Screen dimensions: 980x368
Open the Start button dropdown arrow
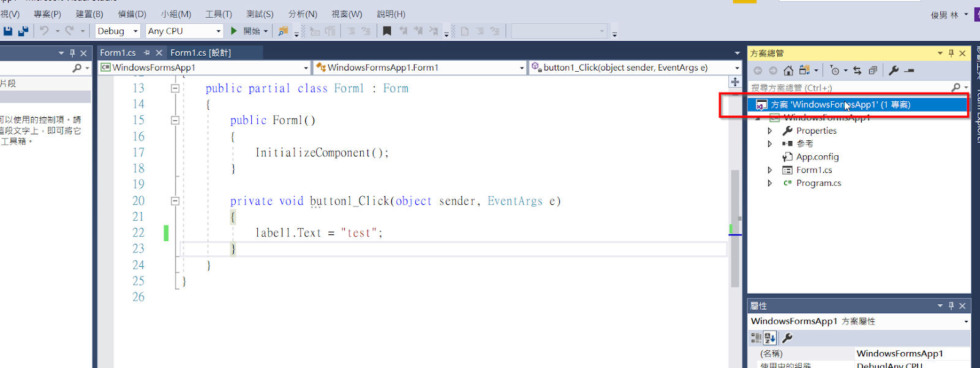tap(266, 31)
